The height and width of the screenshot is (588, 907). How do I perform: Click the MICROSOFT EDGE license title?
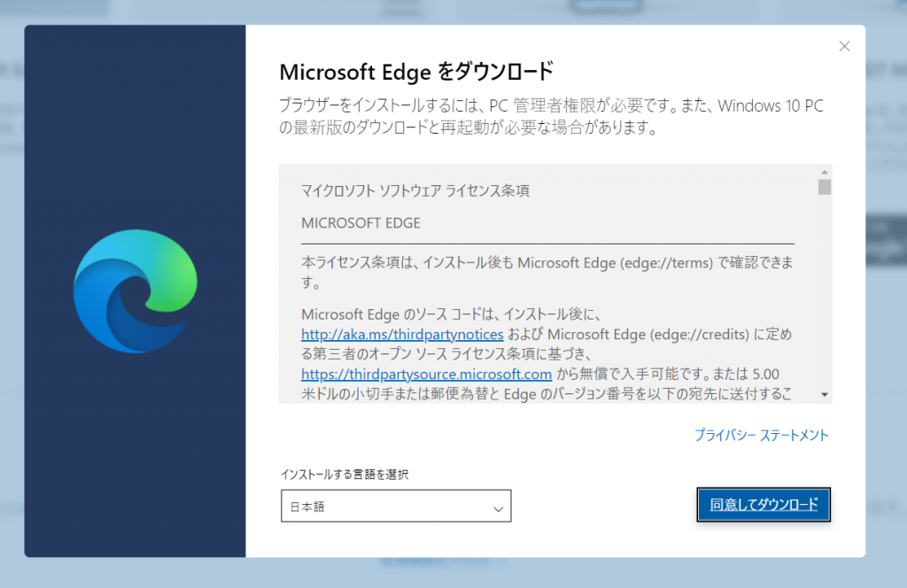click(361, 223)
